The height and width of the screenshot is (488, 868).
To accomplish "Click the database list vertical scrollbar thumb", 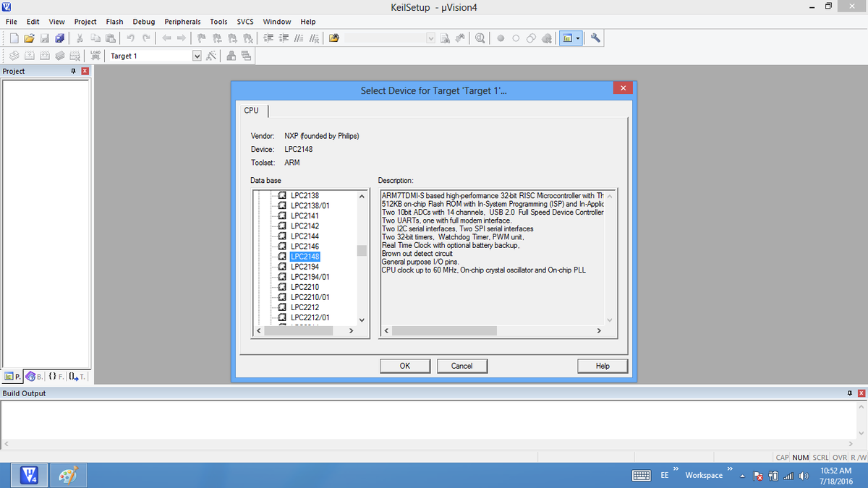I will [362, 251].
